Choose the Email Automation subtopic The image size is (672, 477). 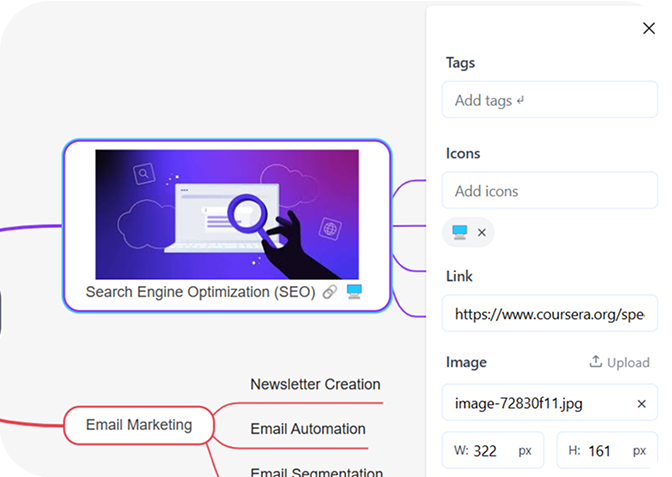(308, 429)
